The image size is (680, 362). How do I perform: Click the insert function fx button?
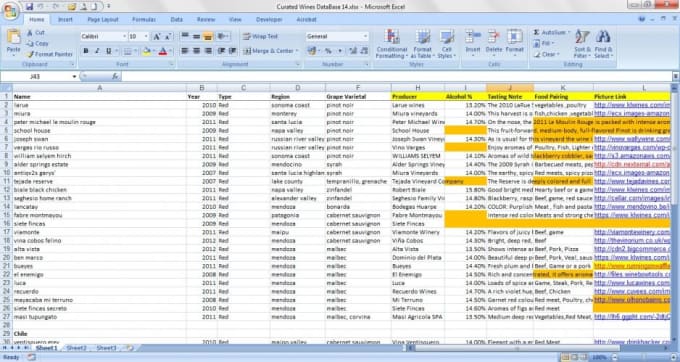pos(115,76)
